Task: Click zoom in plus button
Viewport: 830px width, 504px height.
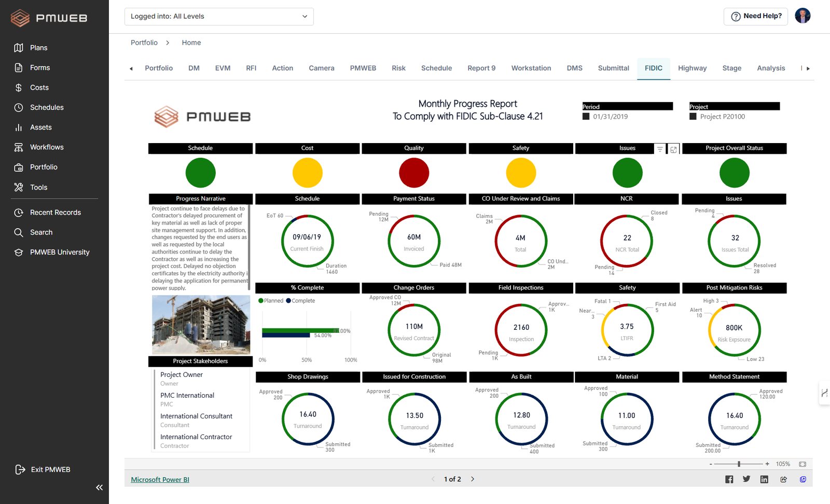Action: [767, 464]
